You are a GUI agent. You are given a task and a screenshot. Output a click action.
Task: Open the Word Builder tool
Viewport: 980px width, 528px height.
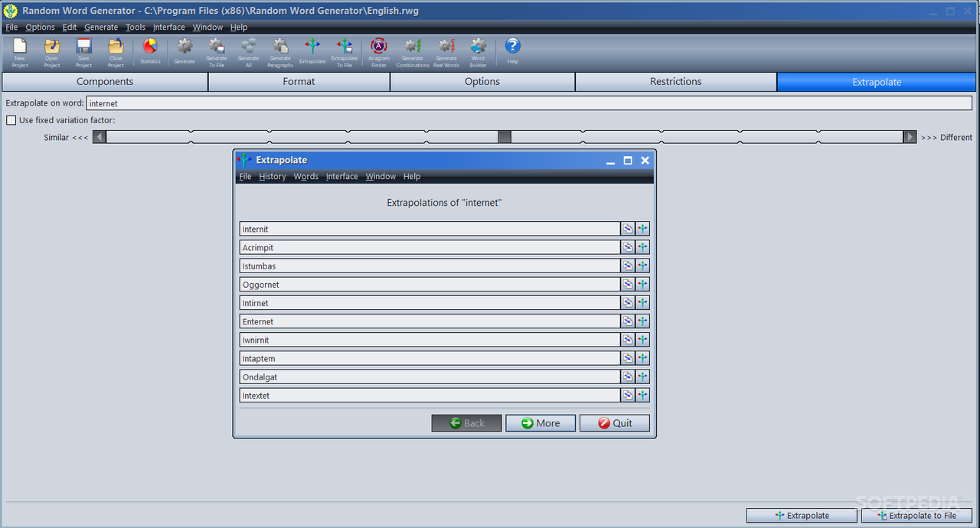(479, 52)
